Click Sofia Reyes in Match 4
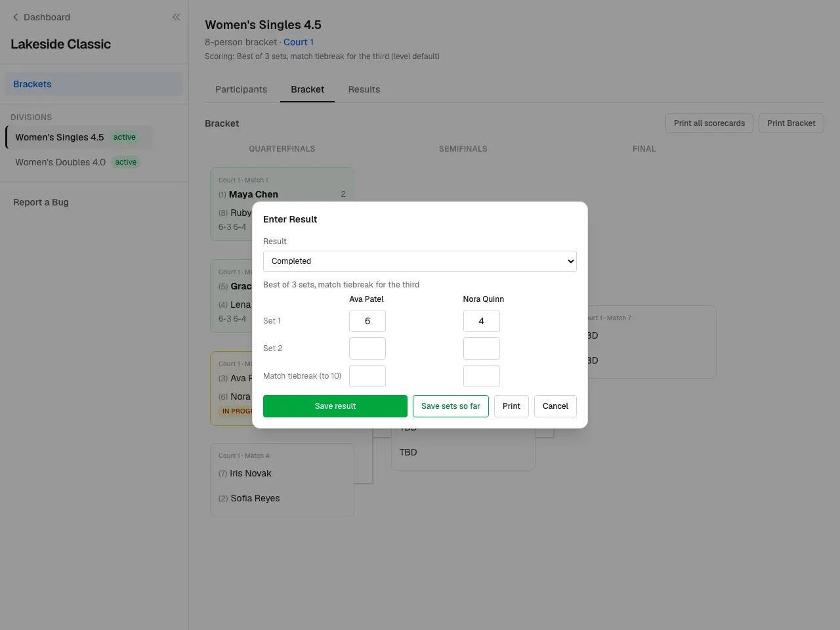 tap(255, 498)
